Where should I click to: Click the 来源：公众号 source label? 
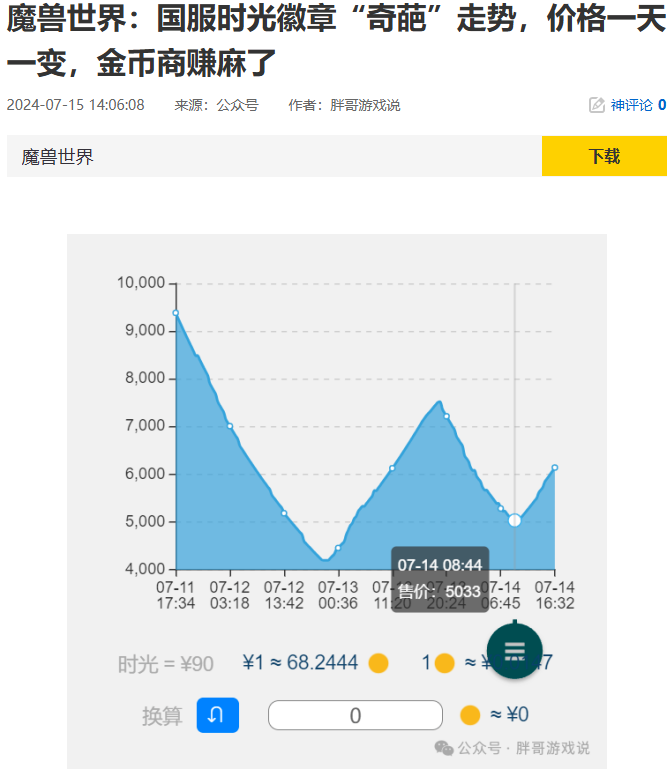click(x=216, y=105)
